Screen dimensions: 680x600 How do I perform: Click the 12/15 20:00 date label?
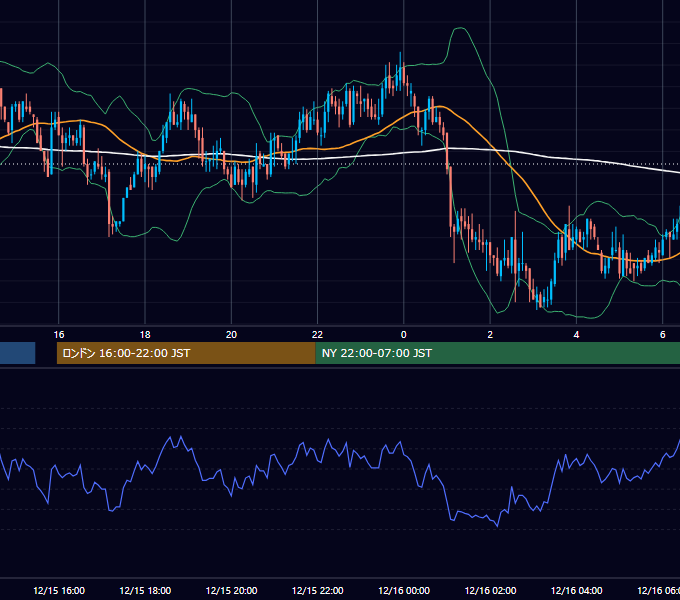[232, 590]
